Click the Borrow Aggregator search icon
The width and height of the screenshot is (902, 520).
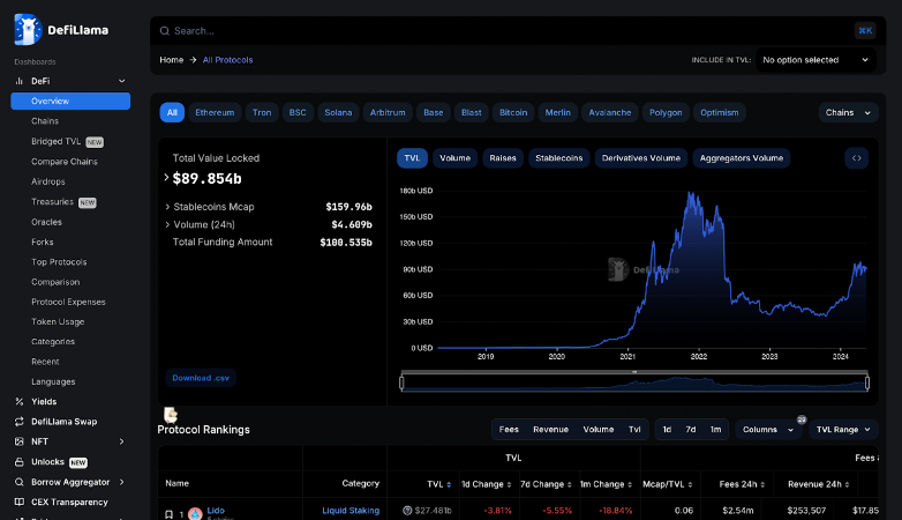[19, 482]
